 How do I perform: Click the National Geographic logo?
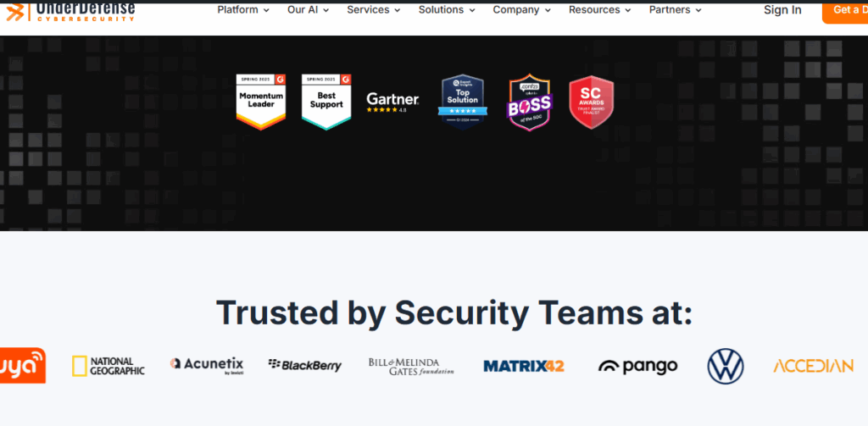[108, 366]
